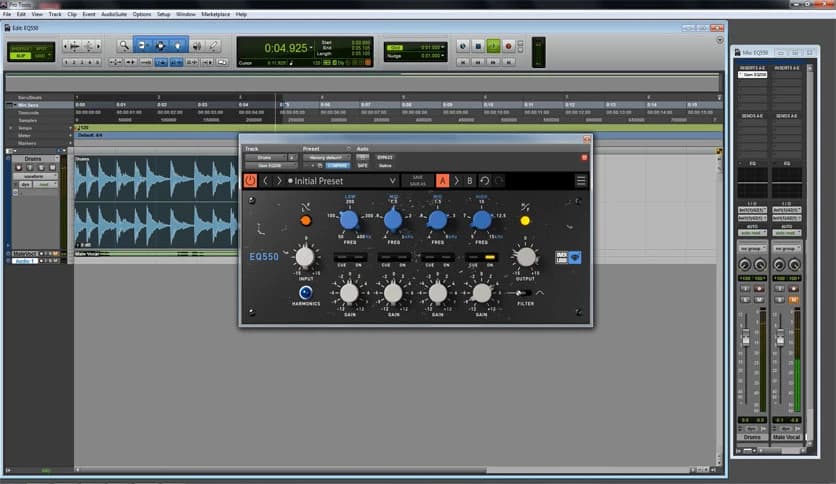Open the EQ550 hamburger menu
This screenshot has width=836, height=484.
581,181
